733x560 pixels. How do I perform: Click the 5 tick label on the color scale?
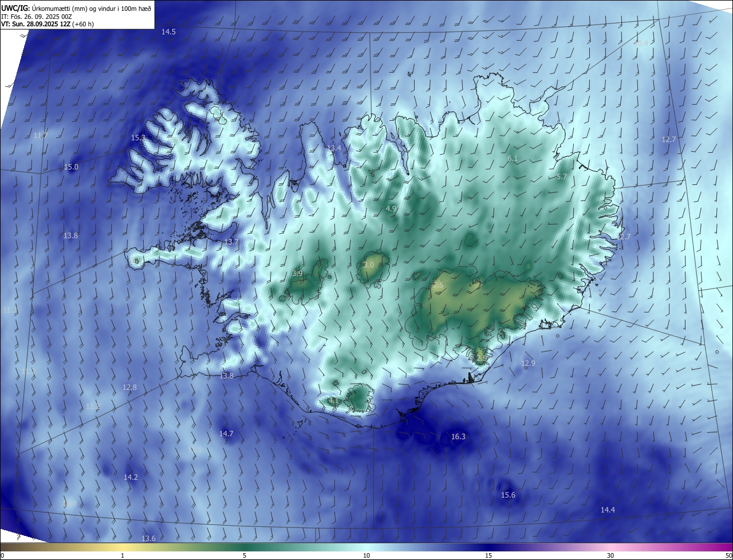click(245, 555)
